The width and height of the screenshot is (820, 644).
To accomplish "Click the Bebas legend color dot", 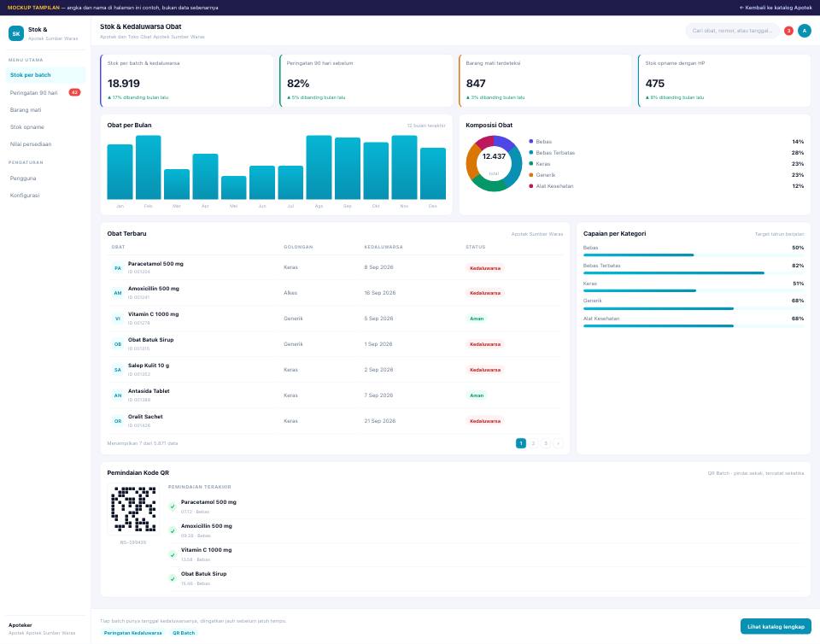I will coord(531,142).
